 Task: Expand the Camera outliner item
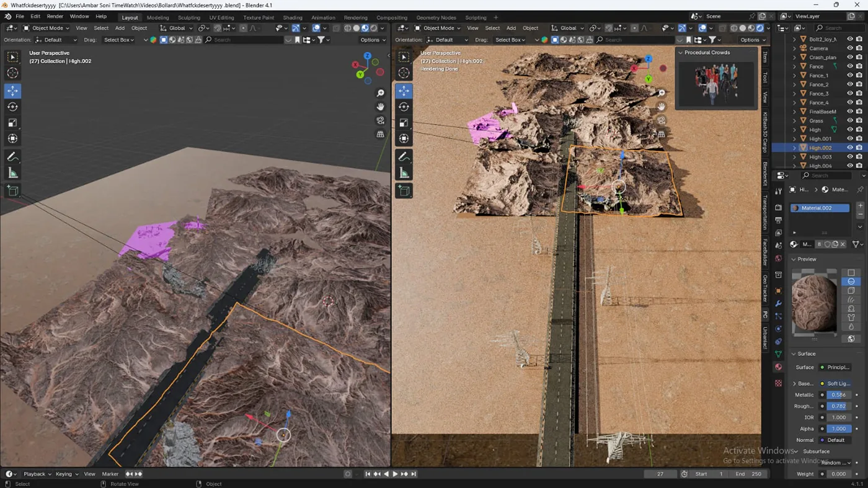(x=795, y=48)
